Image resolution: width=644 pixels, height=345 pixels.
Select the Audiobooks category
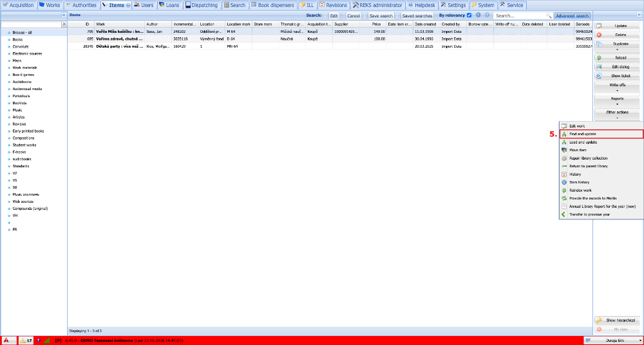pos(33,82)
